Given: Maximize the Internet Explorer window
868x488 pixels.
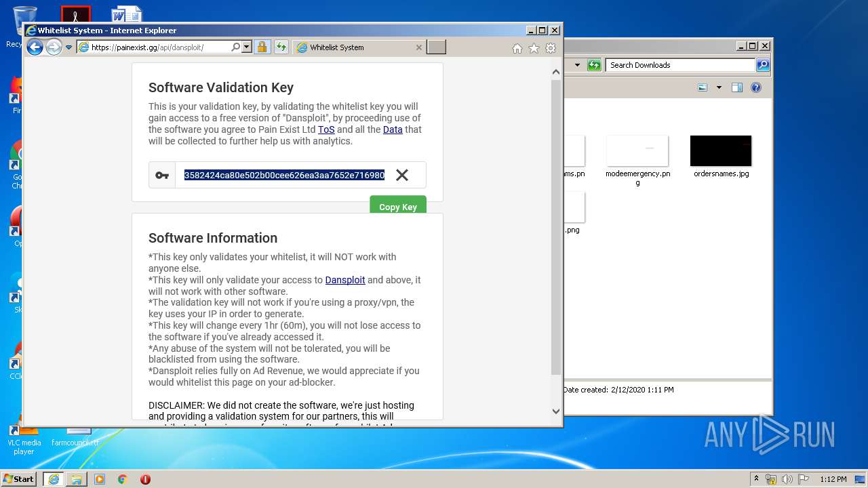Looking at the screenshot, I should 542,30.
